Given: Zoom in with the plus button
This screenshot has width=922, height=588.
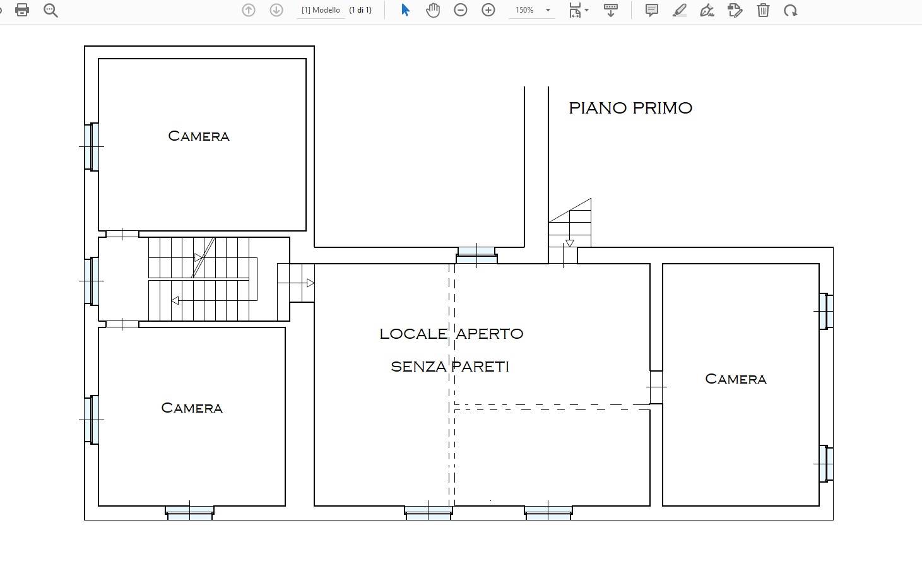Looking at the screenshot, I should [488, 10].
